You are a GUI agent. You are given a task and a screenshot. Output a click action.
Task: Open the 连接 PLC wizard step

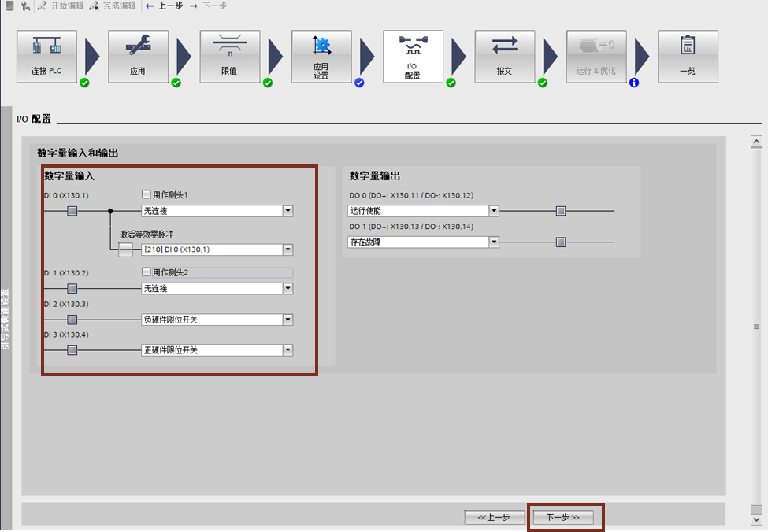tap(46, 57)
